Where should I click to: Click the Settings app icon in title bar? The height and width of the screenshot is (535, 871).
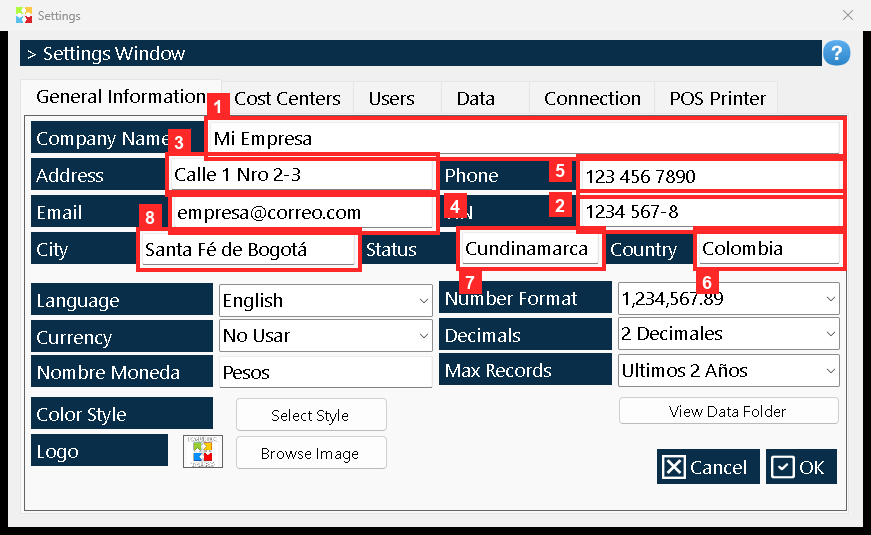point(24,15)
